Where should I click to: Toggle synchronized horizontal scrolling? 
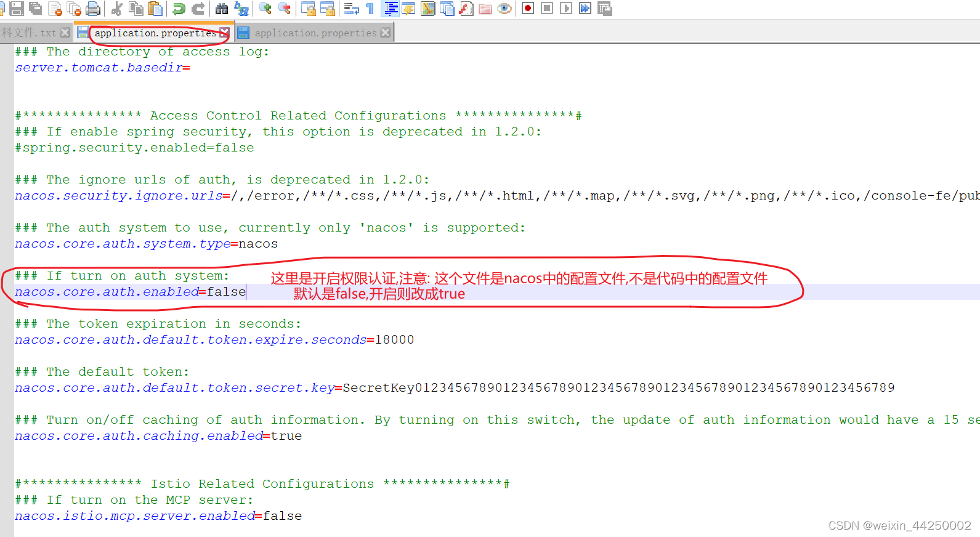point(327,9)
